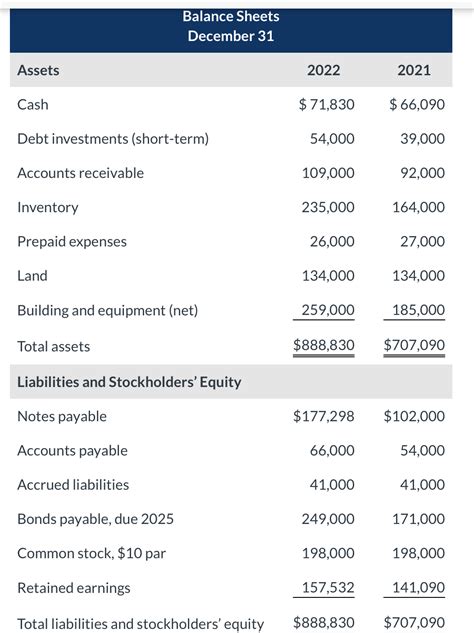This screenshot has width=474, height=633.
Task: Select Land 2022 value 134,000
Action: (328, 276)
